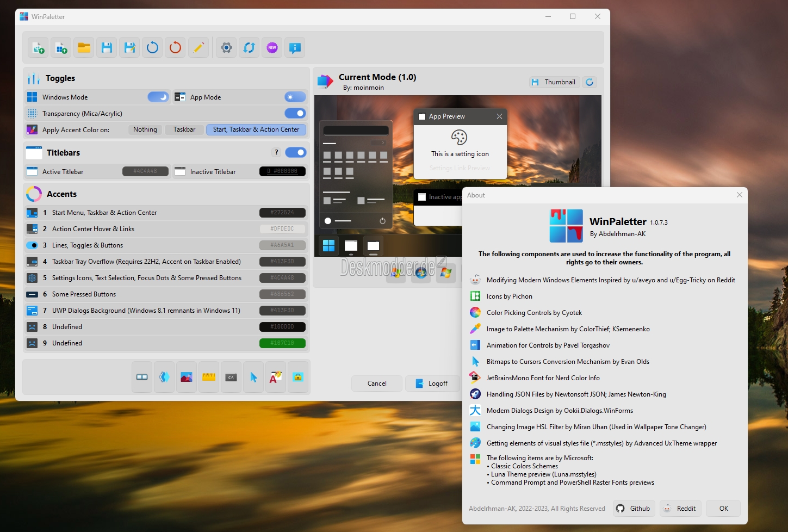Check for updates with blue sync arrows
The image size is (788, 532).
click(250, 48)
